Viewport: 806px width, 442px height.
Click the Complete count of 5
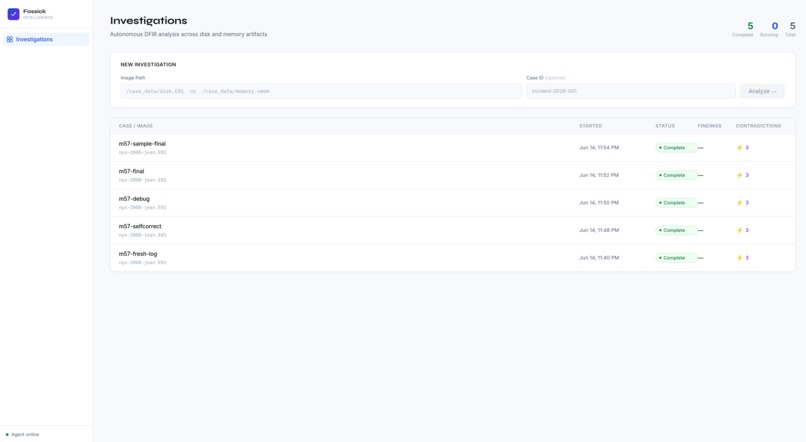click(750, 26)
